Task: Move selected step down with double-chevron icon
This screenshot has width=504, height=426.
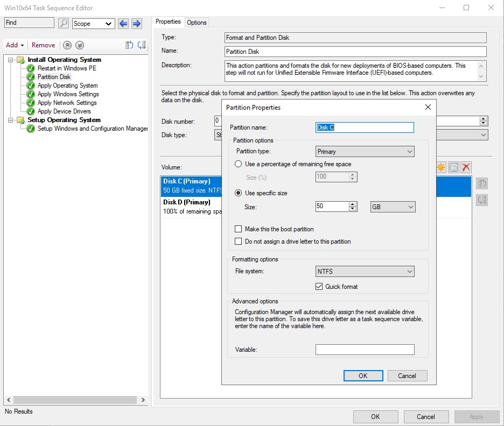Action: click(80, 45)
